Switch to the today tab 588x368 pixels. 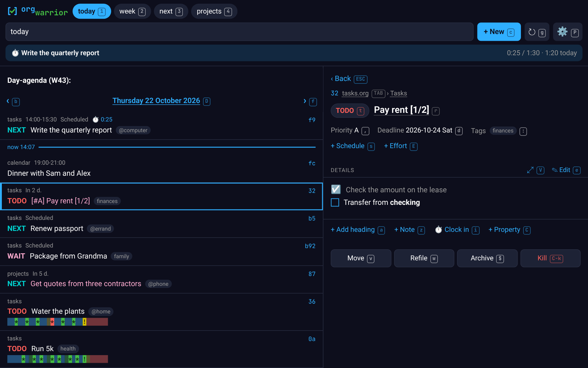pos(92,11)
